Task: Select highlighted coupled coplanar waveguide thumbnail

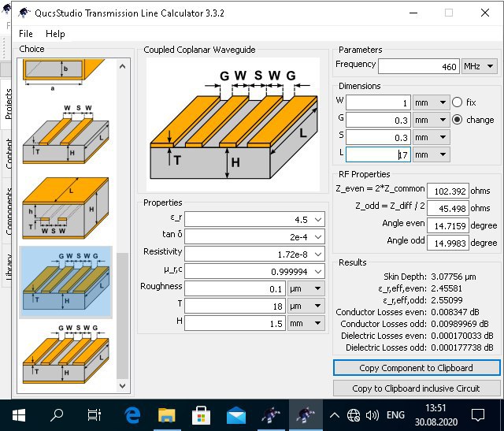Action: (66, 282)
